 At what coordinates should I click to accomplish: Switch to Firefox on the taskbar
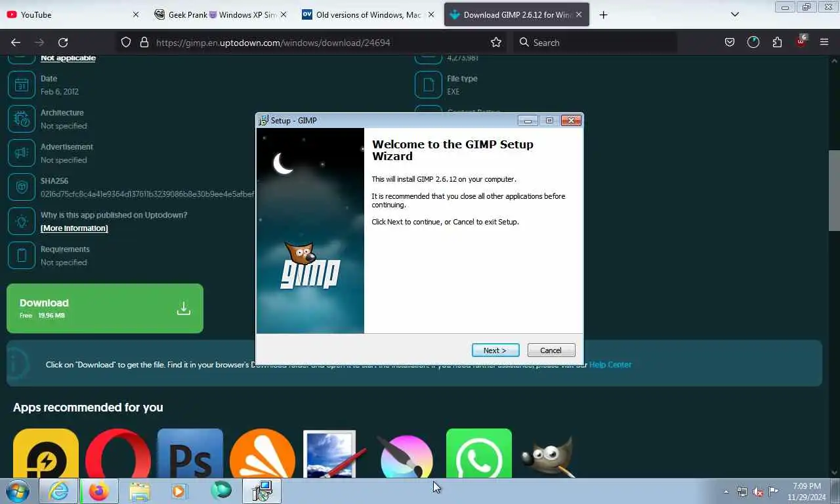(99, 491)
